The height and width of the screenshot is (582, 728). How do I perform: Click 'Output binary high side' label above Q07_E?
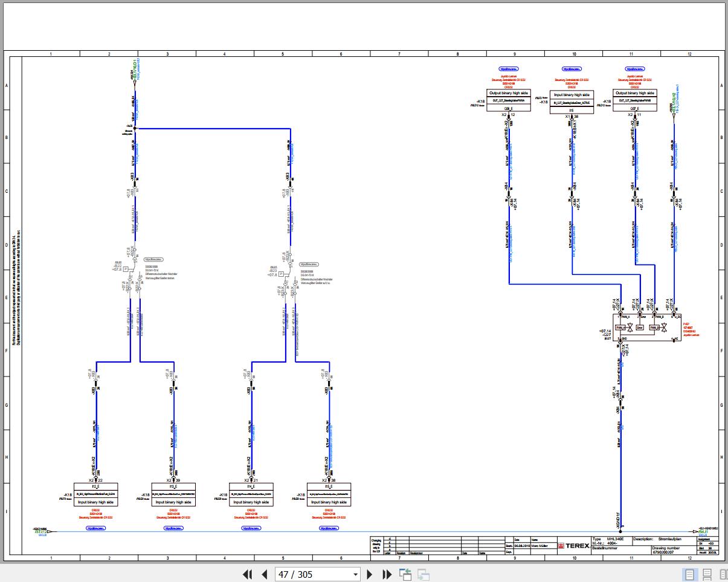pos(634,93)
